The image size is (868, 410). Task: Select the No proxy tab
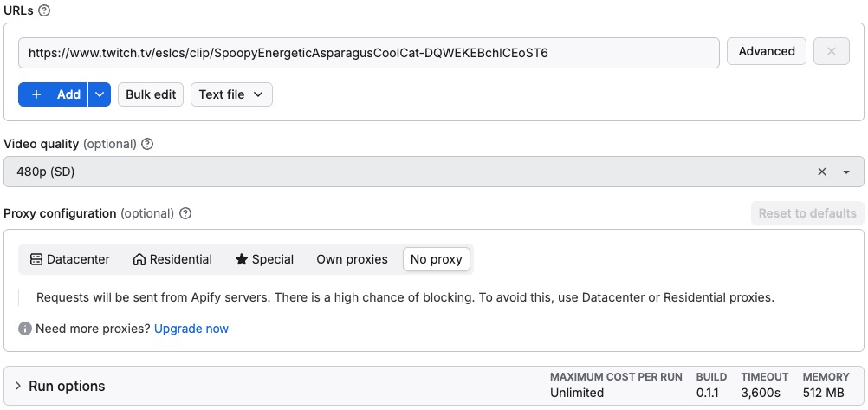click(437, 259)
